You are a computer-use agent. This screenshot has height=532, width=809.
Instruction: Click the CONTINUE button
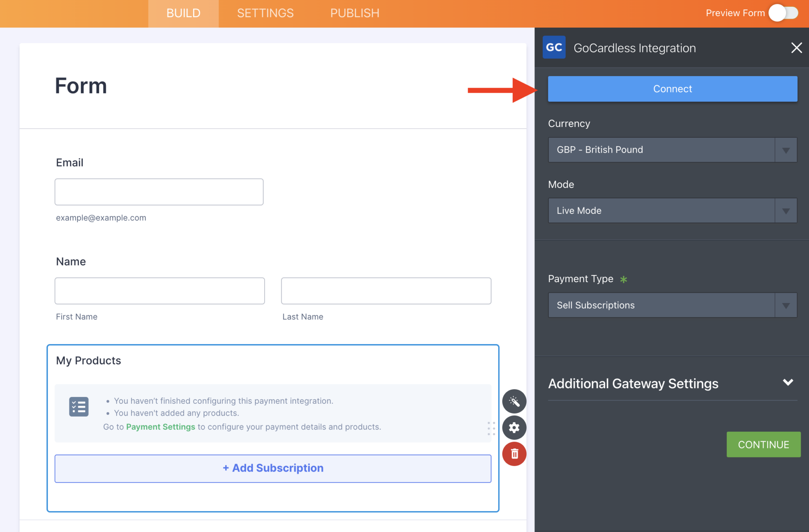point(763,444)
